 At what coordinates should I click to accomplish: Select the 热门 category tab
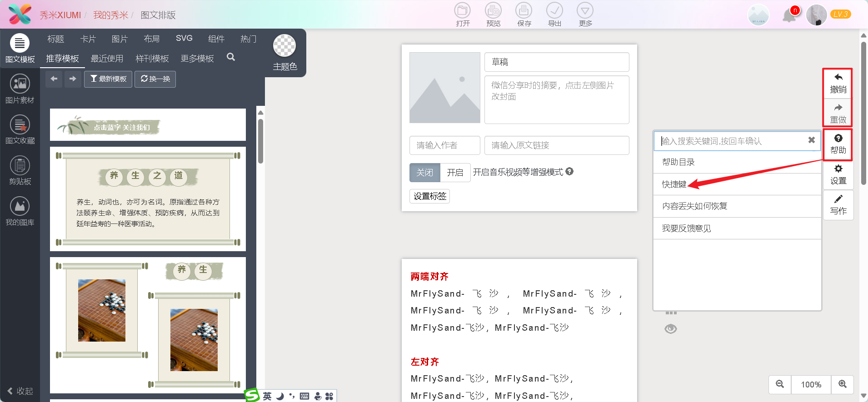248,39
